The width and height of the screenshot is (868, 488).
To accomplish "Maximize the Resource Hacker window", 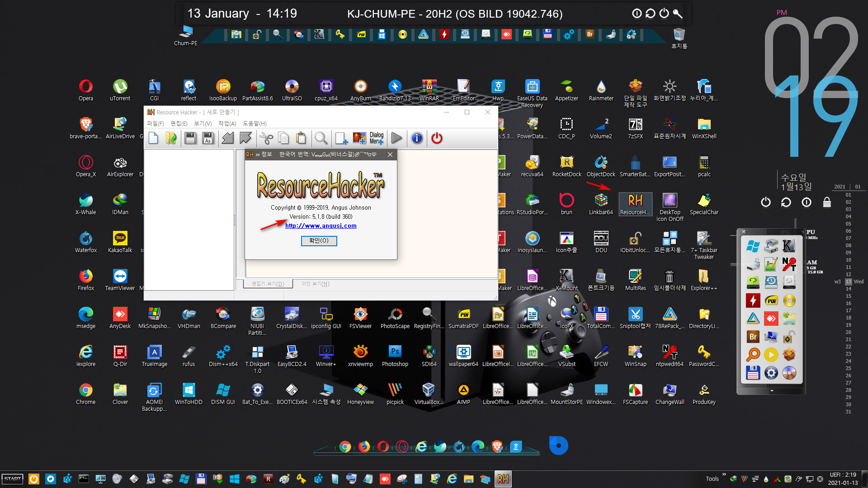I will tap(467, 112).
